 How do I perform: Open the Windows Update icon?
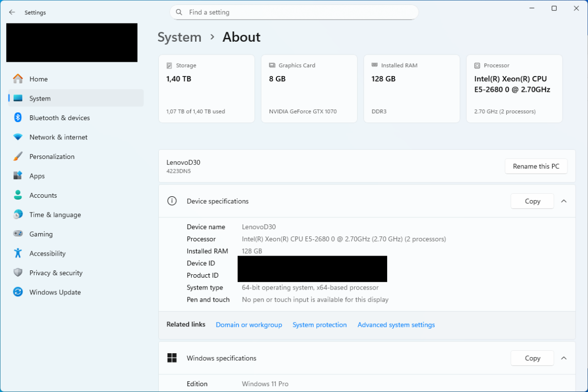click(18, 292)
